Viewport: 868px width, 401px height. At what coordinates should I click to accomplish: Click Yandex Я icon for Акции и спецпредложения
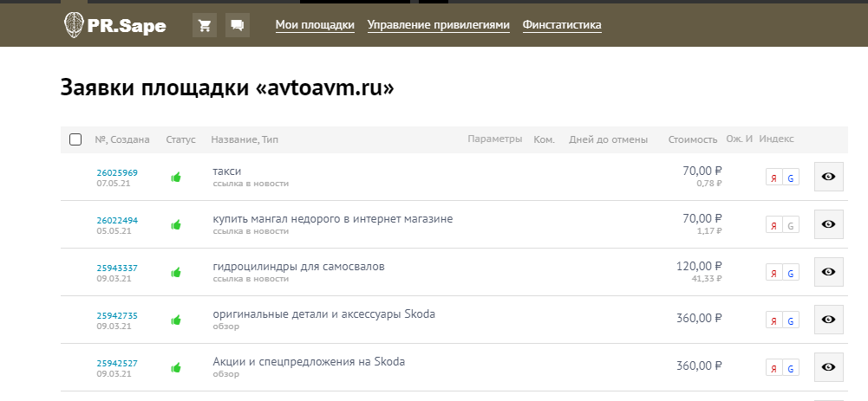click(773, 367)
